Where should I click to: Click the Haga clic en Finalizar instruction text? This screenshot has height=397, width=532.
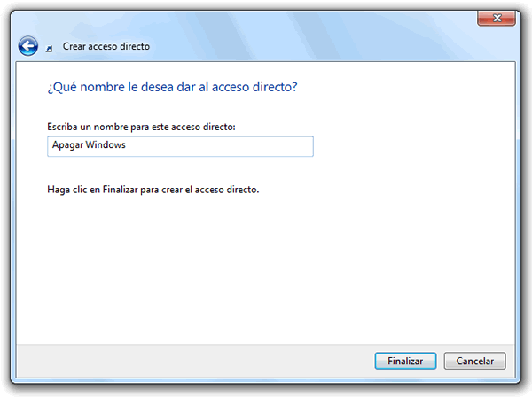153,190
